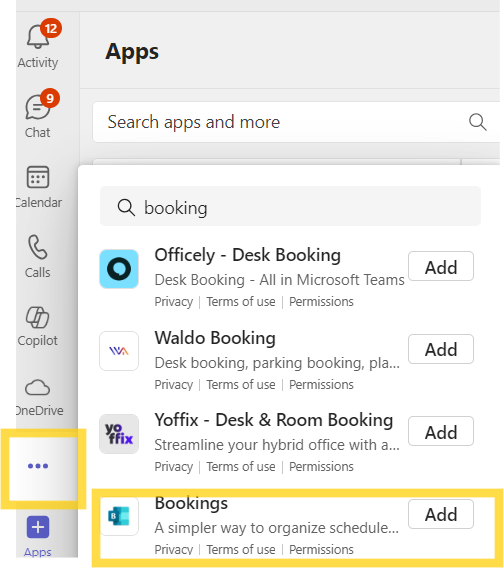The height and width of the screenshot is (568, 504).
Task: Click the Chat badge showing 9
Action: [x=50, y=98]
